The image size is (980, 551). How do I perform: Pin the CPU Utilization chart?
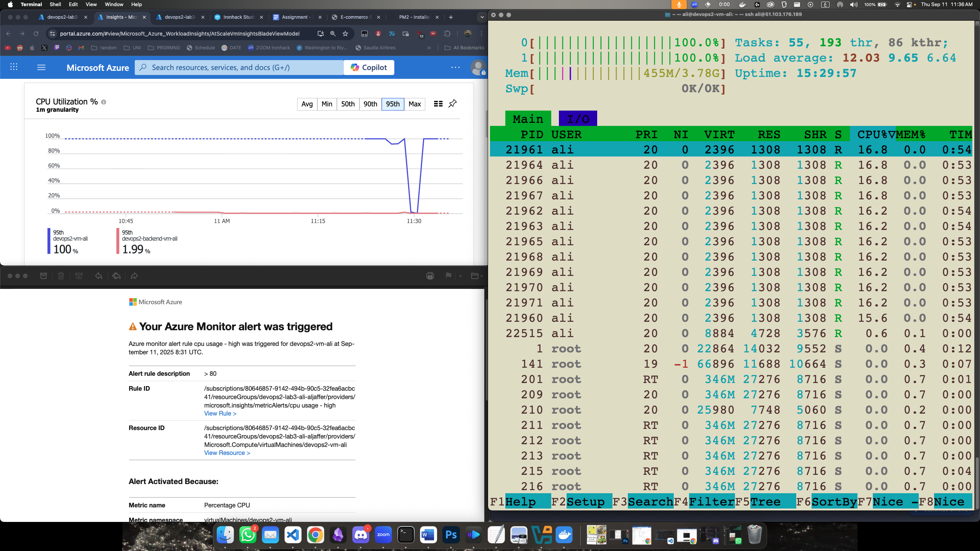[452, 104]
